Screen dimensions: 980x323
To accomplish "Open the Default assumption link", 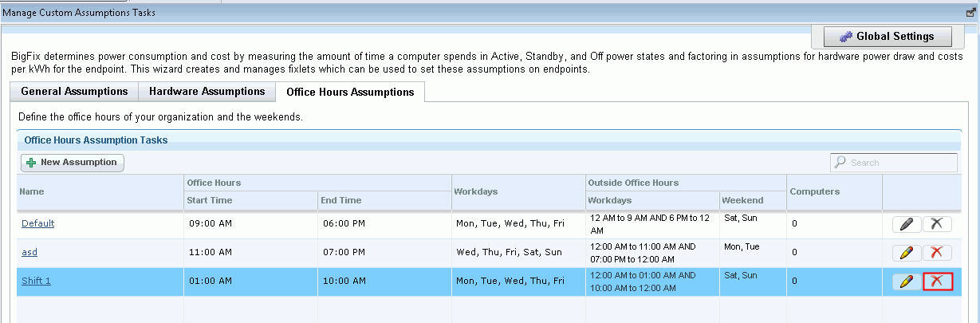I will click(x=37, y=223).
